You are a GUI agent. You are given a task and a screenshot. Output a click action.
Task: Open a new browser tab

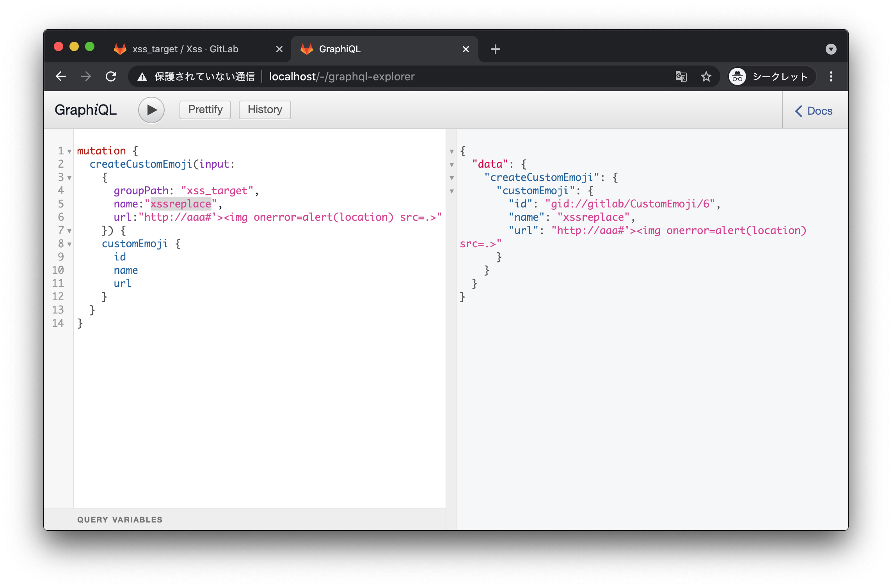pos(496,49)
